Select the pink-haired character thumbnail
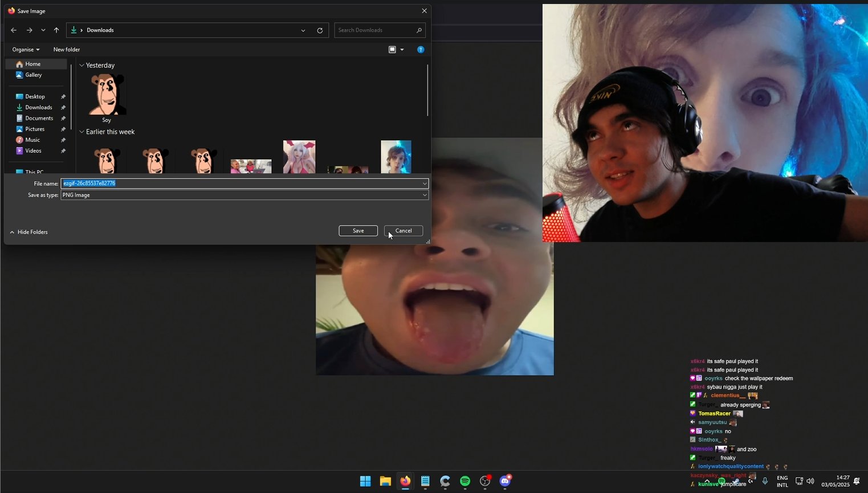The height and width of the screenshot is (493, 868). click(x=299, y=157)
